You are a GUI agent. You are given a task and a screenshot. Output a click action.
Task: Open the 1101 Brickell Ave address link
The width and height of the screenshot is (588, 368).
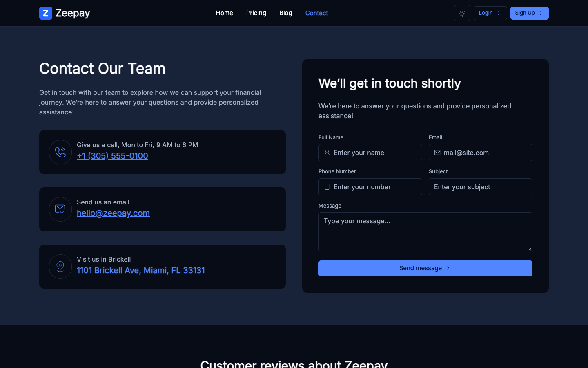coord(141,270)
